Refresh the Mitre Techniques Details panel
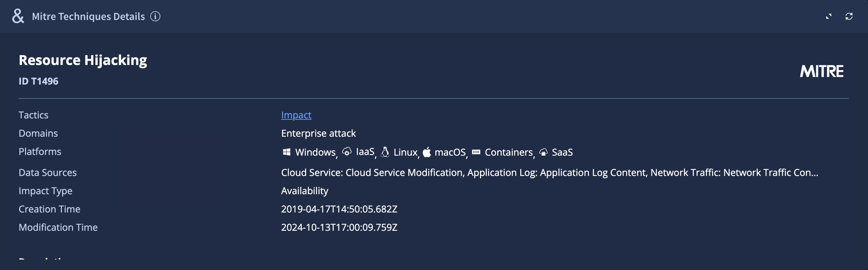The height and width of the screenshot is (270, 868). click(x=849, y=16)
